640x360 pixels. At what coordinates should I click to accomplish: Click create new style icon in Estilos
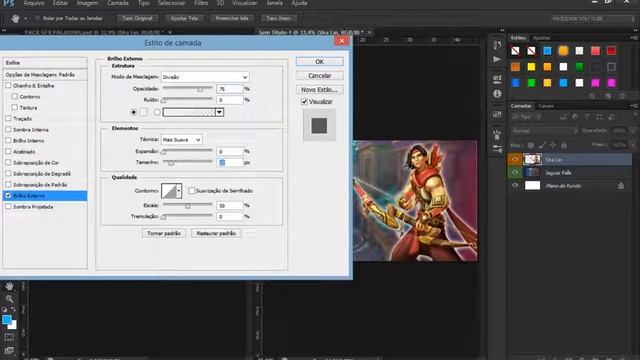(608, 96)
